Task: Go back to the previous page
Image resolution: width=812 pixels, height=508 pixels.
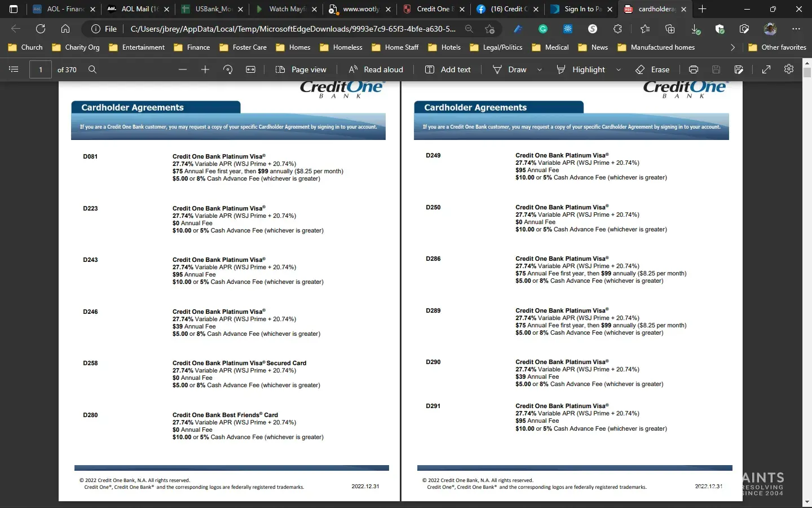Action: pyautogui.click(x=16, y=29)
